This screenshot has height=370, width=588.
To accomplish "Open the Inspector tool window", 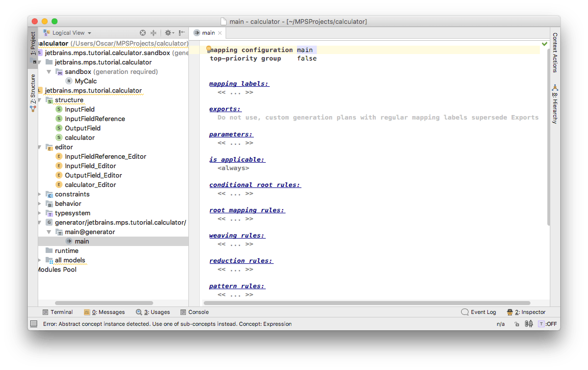I will click(x=526, y=312).
